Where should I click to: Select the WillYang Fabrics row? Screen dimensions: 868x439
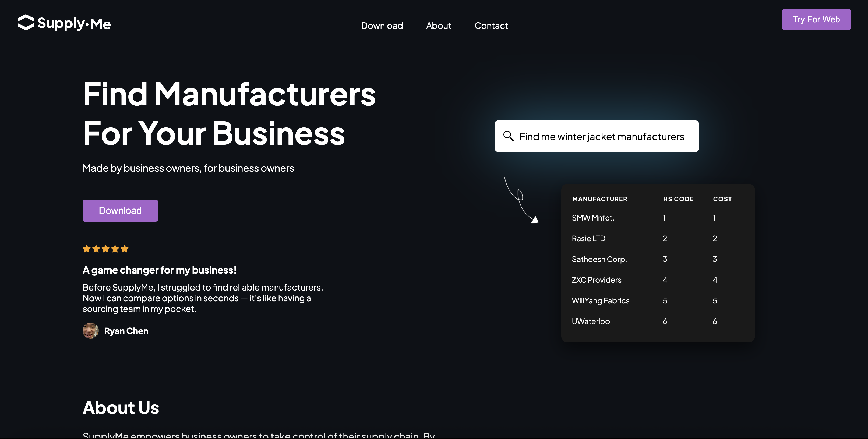(x=600, y=300)
